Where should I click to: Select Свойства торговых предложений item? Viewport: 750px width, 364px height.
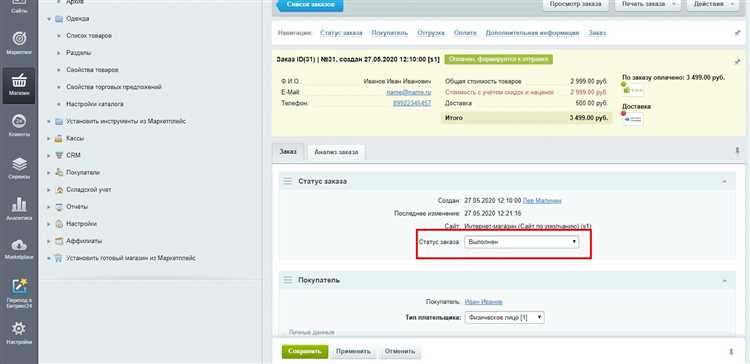pos(114,87)
